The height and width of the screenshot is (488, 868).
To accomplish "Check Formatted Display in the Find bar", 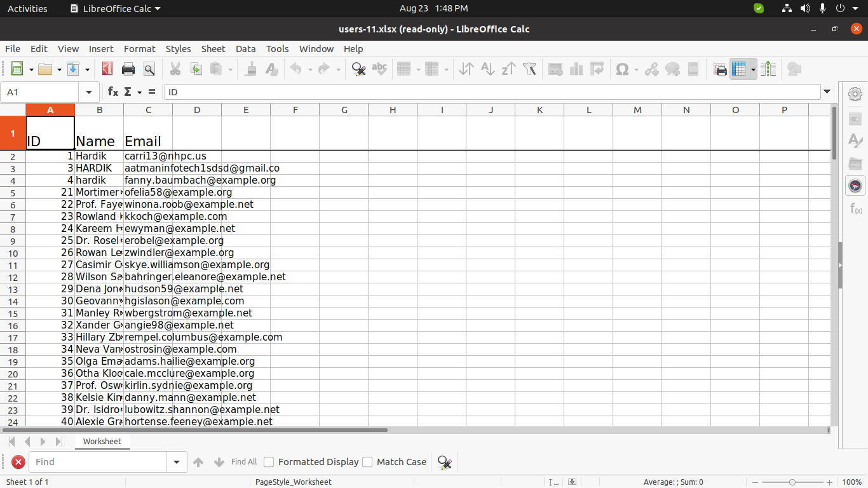I will pos(268,462).
